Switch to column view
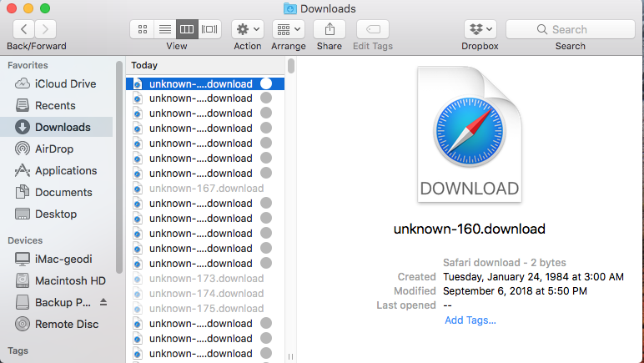Image resolution: width=644 pixels, height=363 pixels. coord(188,29)
